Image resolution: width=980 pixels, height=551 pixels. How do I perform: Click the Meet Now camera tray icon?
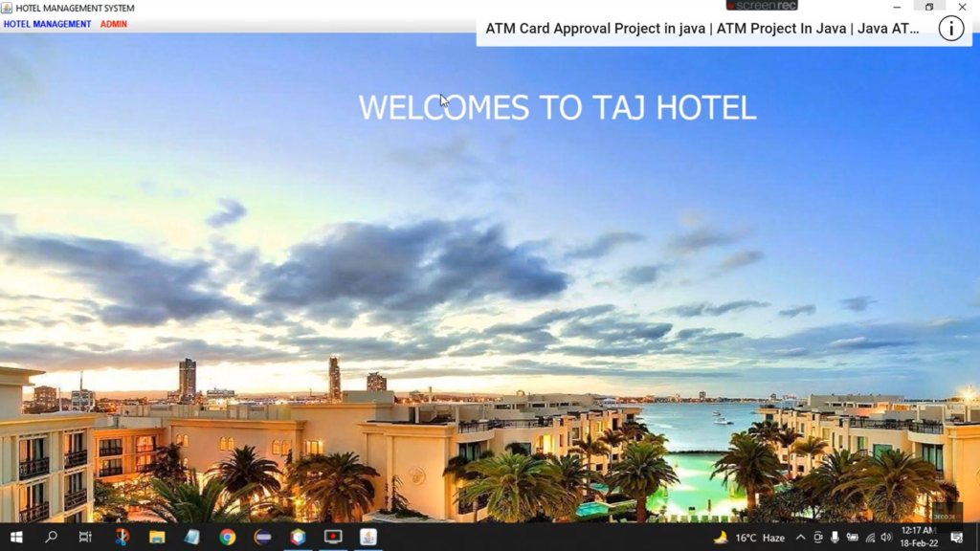[818, 538]
